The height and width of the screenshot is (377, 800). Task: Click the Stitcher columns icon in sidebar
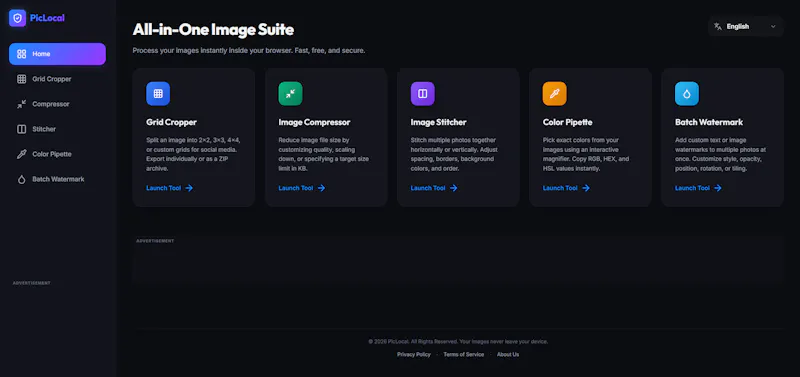[x=21, y=129]
